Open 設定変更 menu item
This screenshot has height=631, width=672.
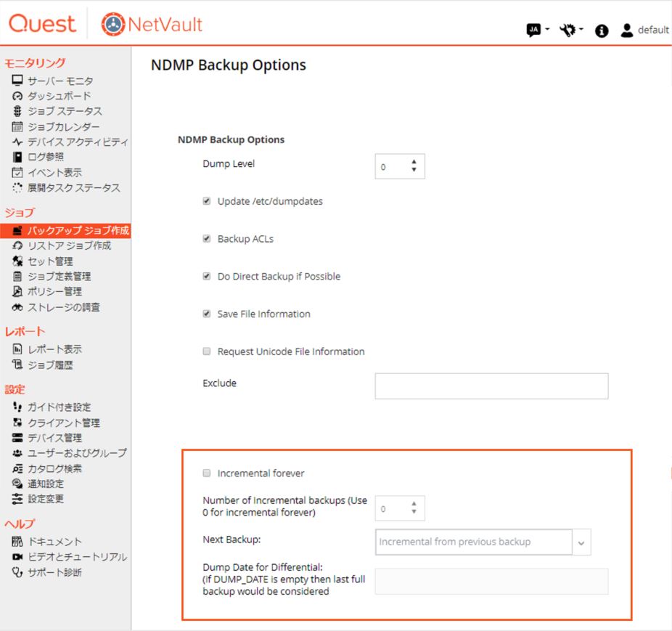coord(46,499)
